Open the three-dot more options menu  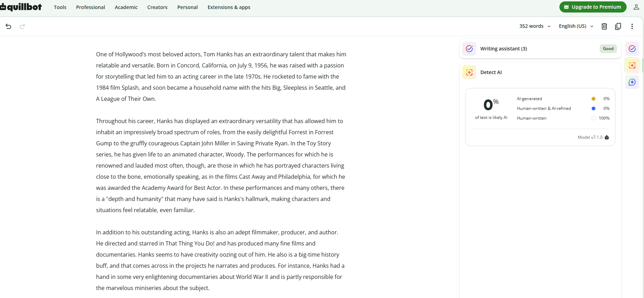point(632,26)
